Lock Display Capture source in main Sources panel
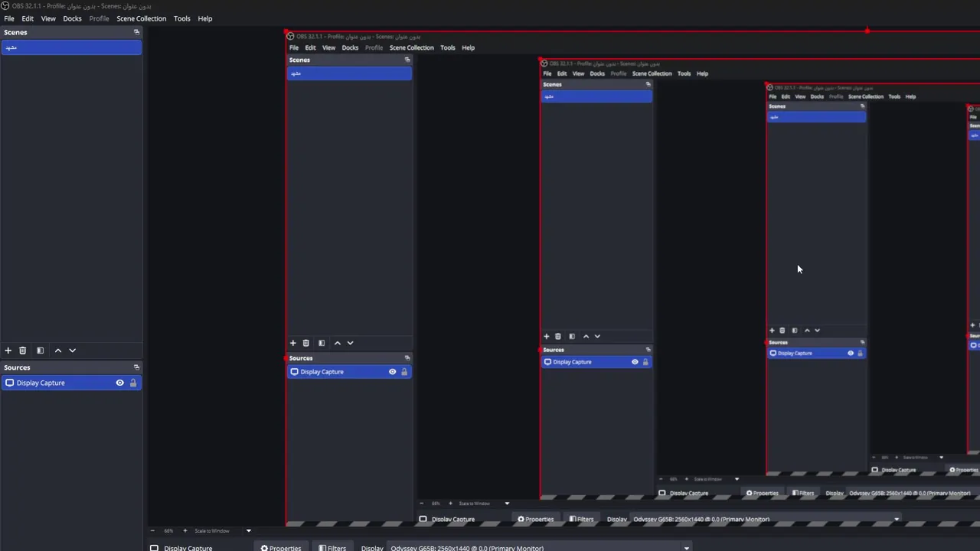980x551 pixels. [x=133, y=383]
